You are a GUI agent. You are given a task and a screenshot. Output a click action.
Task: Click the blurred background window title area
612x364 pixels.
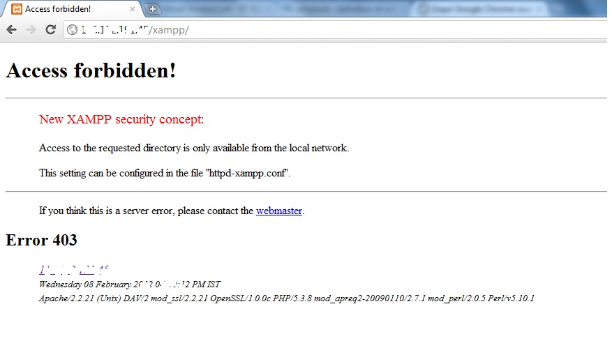click(382, 8)
